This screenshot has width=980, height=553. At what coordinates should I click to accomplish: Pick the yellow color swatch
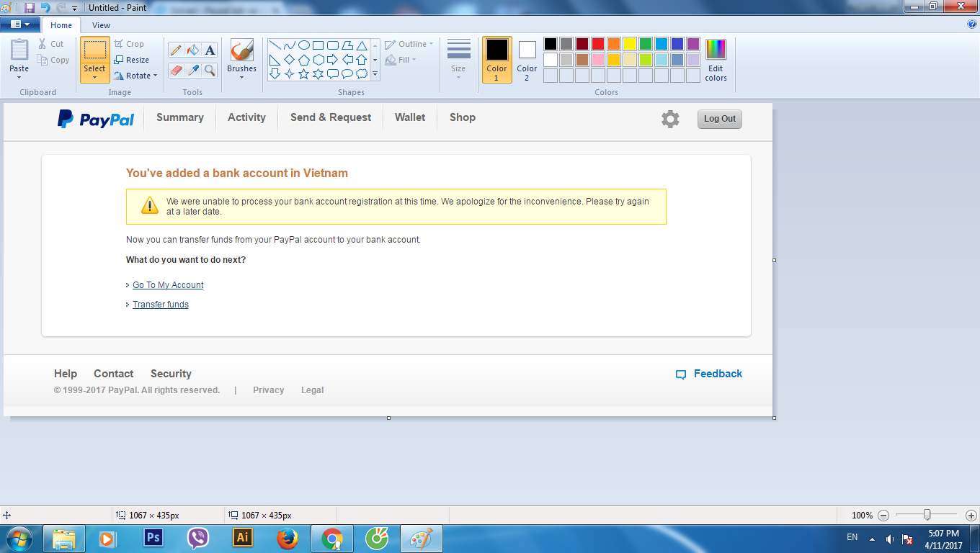629,44
